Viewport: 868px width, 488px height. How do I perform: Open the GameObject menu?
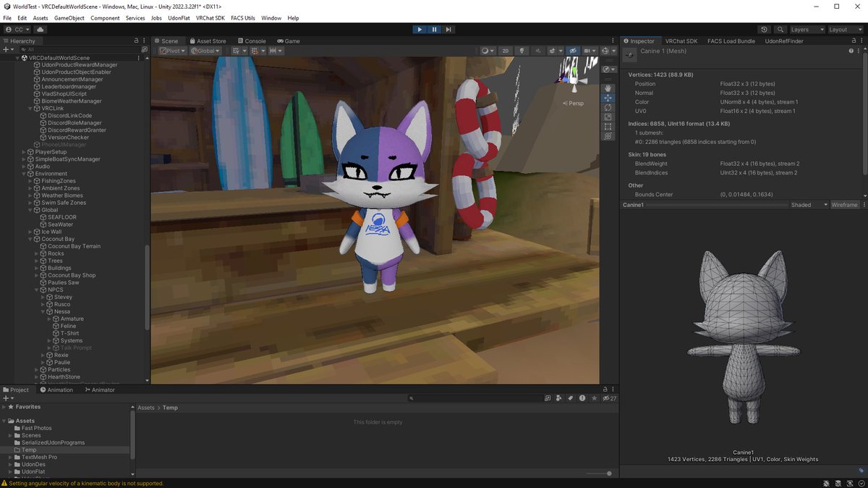69,18
